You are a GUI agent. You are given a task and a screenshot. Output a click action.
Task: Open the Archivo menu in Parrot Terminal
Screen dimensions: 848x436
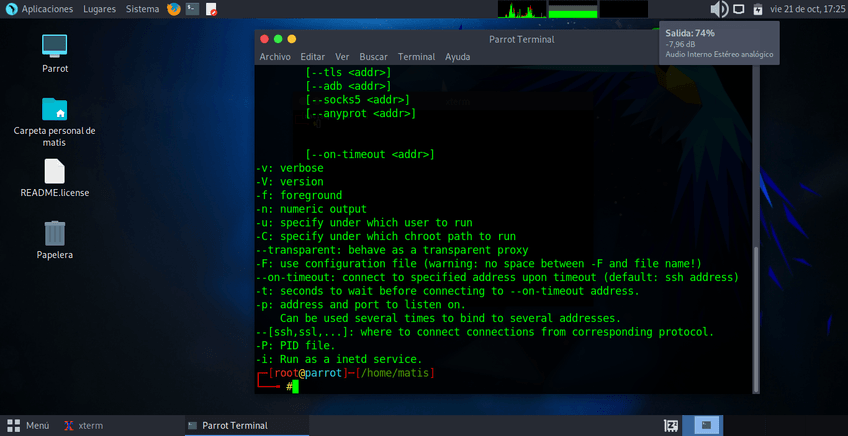tap(275, 57)
